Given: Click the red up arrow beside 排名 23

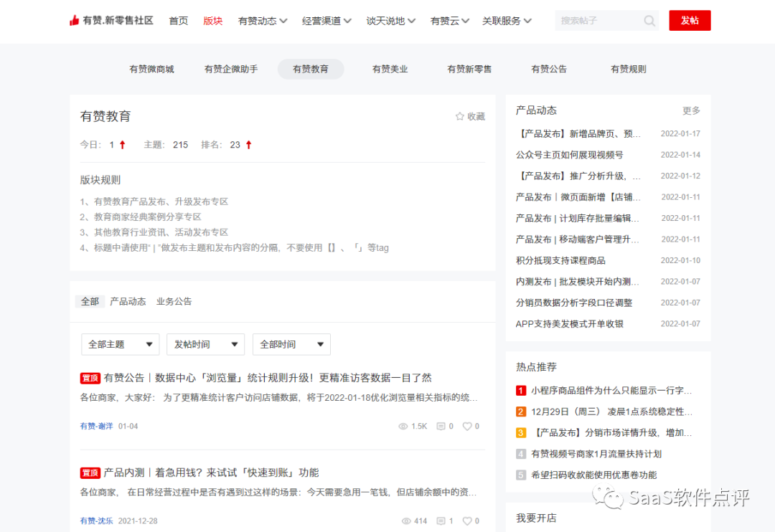Looking at the screenshot, I should tap(248, 145).
